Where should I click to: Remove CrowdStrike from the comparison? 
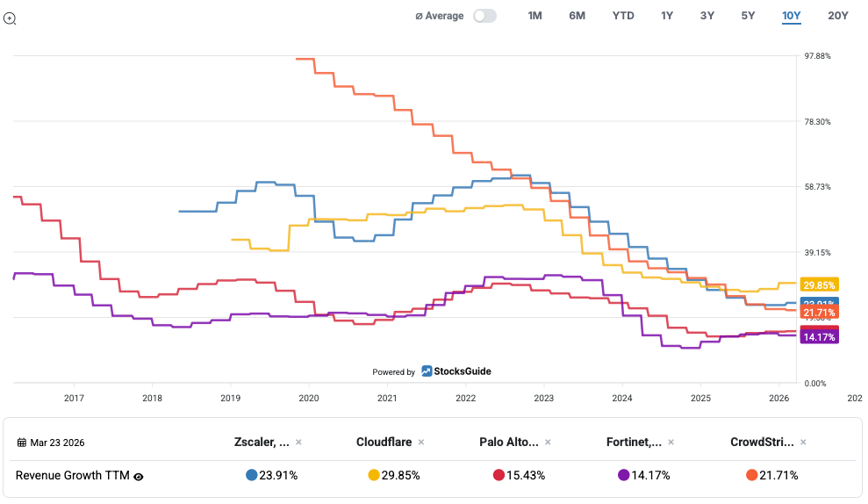click(803, 443)
